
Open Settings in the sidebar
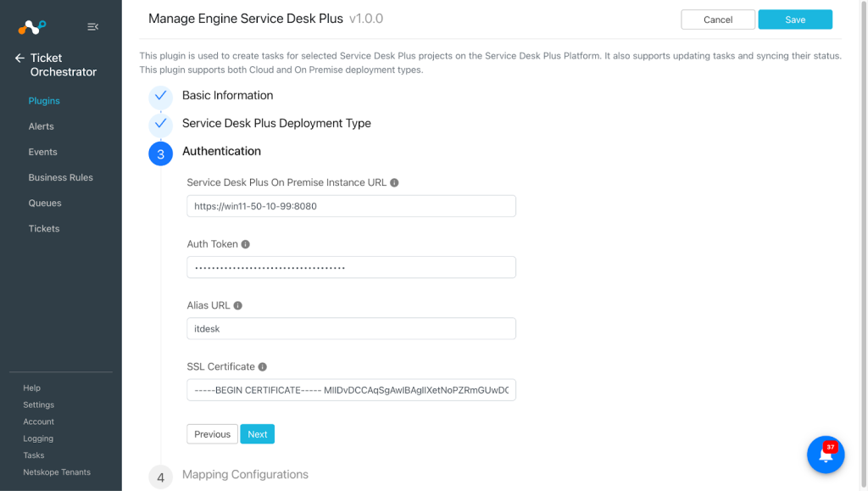pos(39,405)
